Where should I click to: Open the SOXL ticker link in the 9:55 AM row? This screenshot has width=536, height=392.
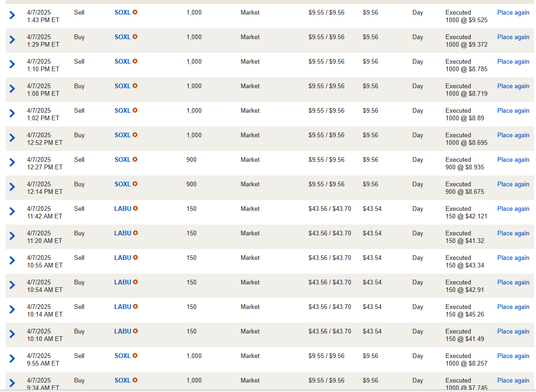click(x=122, y=356)
